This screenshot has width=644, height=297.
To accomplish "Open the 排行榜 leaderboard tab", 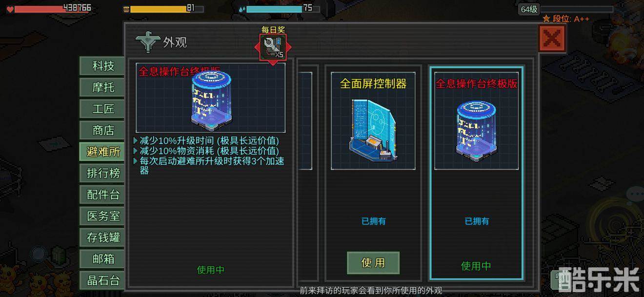I will (103, 173).
